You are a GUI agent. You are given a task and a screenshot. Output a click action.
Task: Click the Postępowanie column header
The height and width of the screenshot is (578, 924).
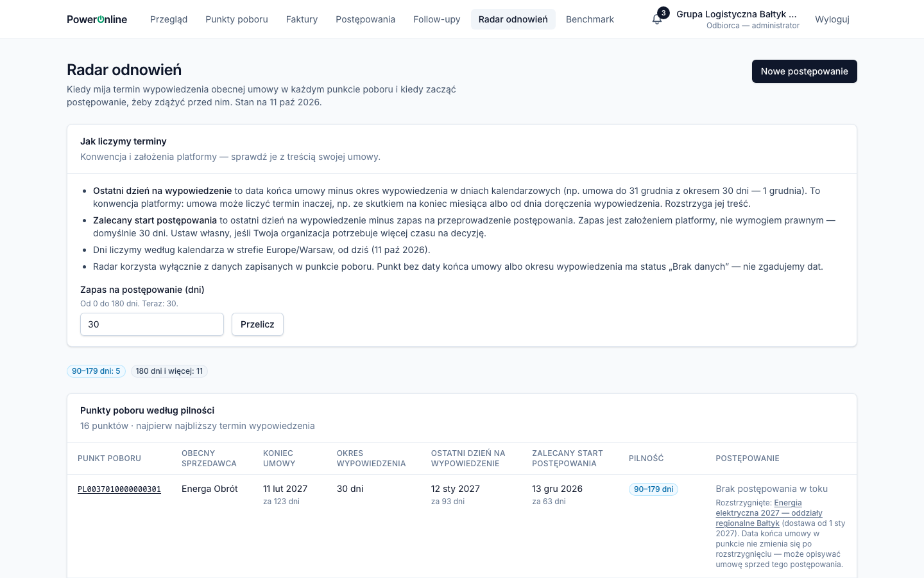click(x=748, y=459)
